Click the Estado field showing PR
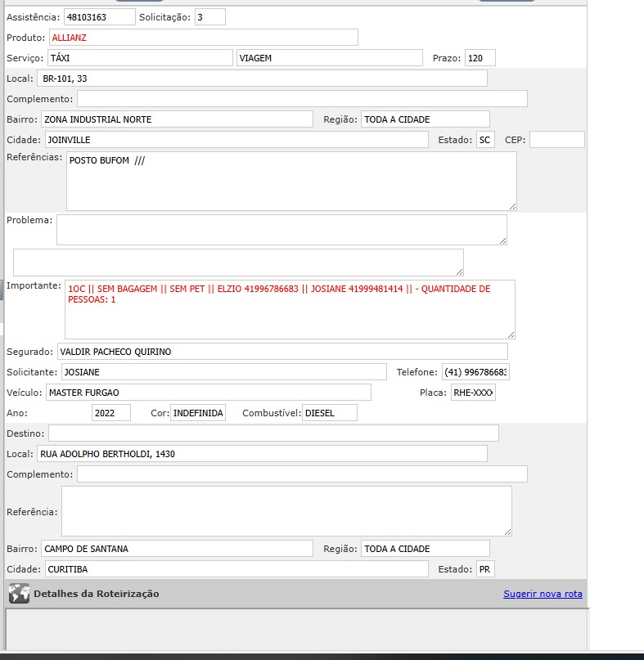The height and width of the screenshot is (660, 644). (485, 569)
